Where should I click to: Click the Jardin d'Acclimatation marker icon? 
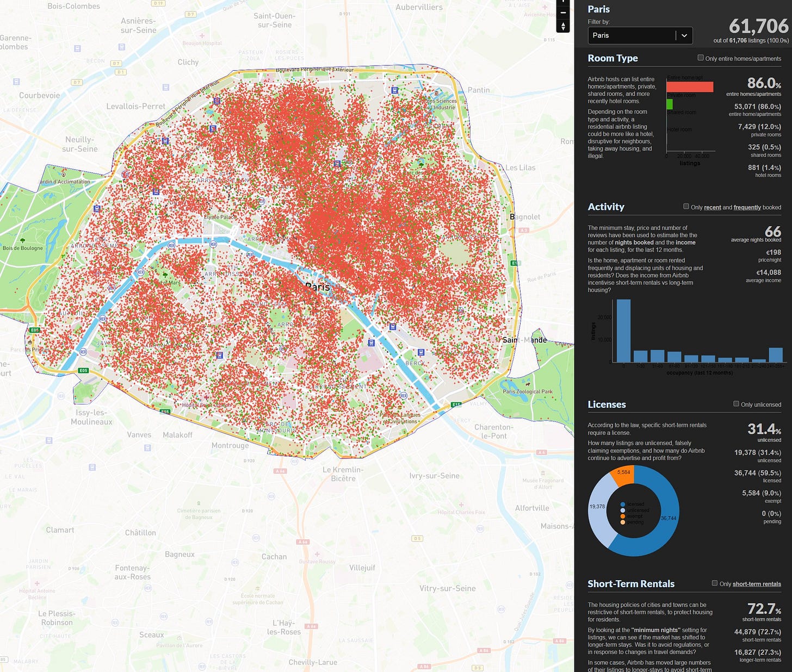[x=64, y=175]
